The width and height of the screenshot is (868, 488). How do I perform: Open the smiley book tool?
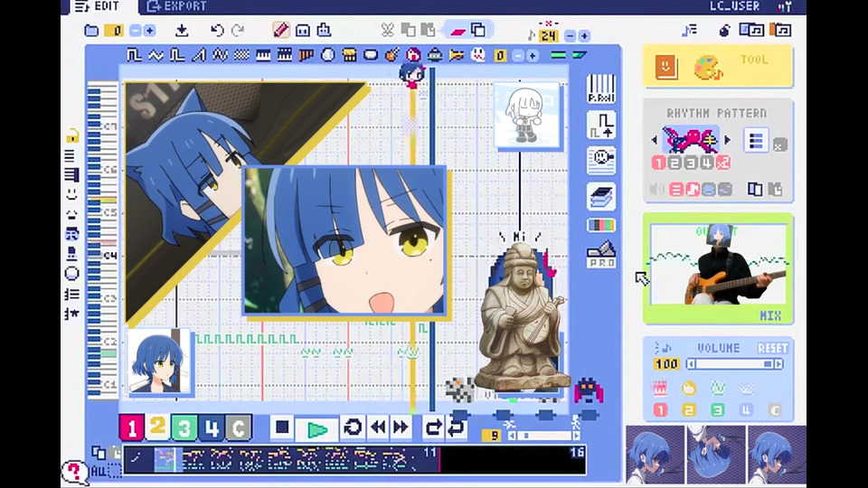[666, 67]
